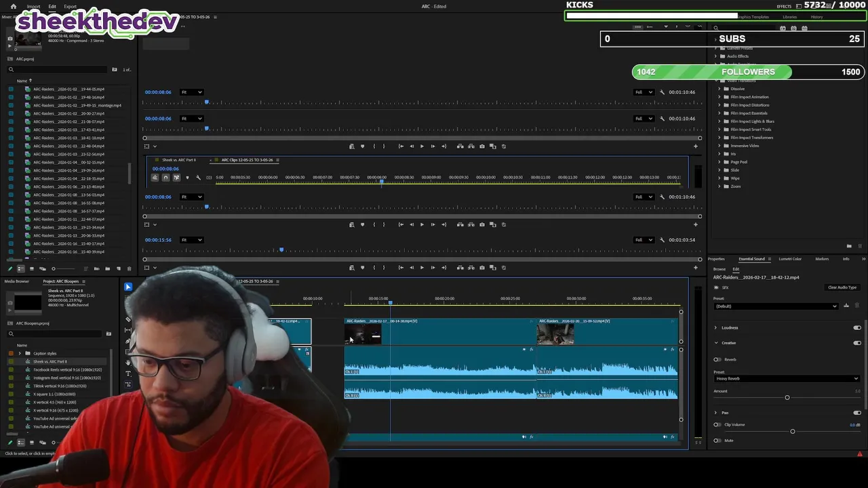
Task: Create new custom bin in Effects panel
Action: tap(849, 246)
